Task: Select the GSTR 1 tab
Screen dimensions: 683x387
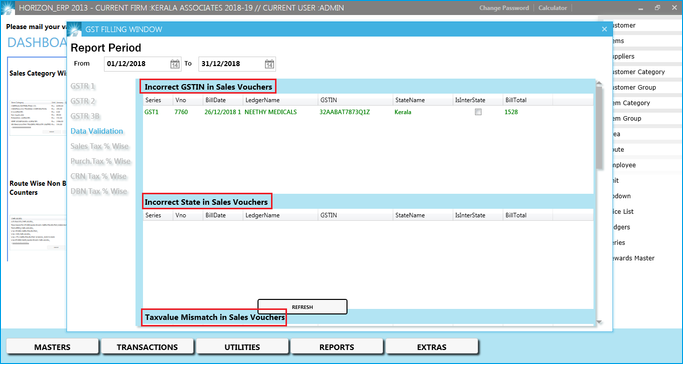Action: click(x=83, y=86)
